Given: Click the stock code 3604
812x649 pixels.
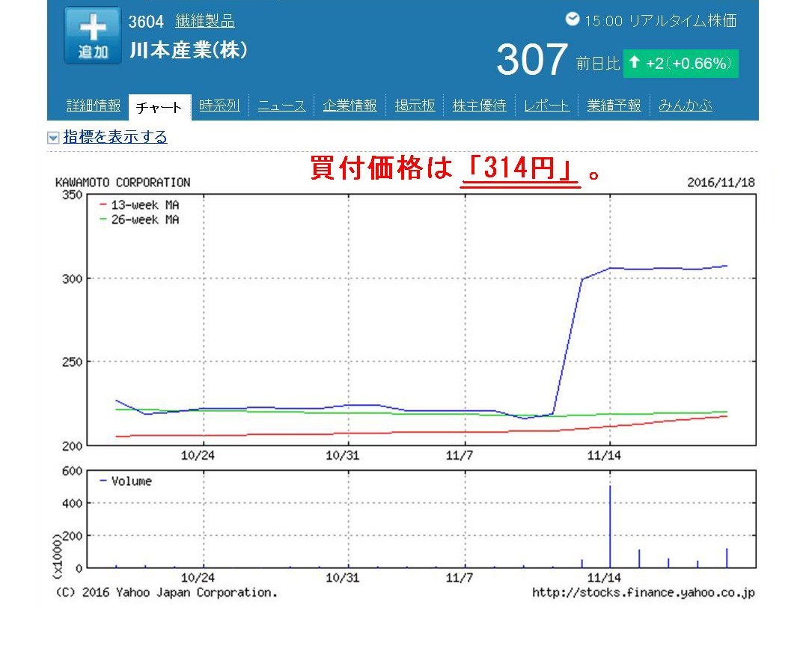Looking at the screenshot, I should (x=145, y=22).
